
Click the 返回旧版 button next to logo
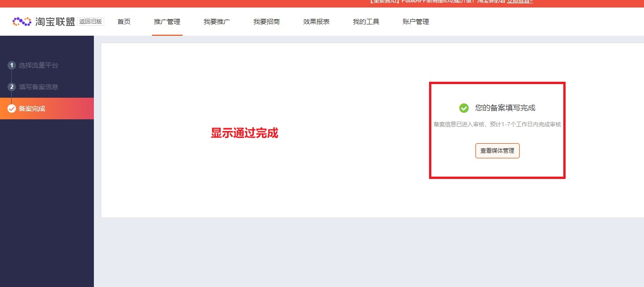90,21
